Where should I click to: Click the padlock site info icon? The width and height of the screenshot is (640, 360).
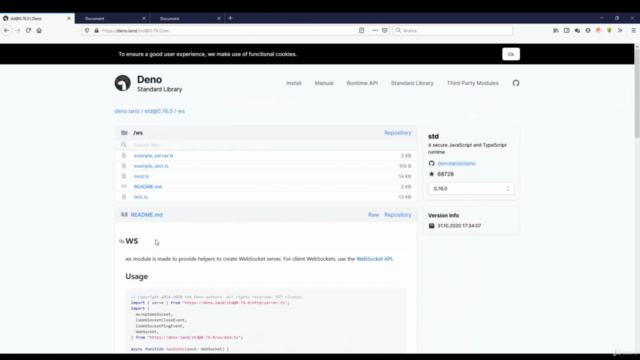[97, 31]
